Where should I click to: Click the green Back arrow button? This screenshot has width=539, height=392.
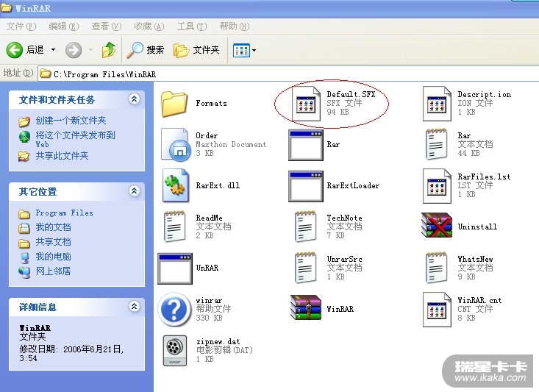[x=15, y=50]
